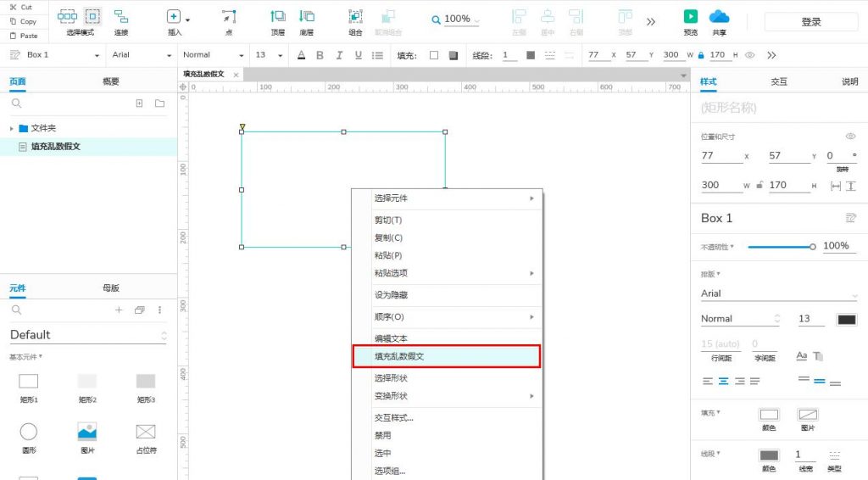The height and width of the screenshot is (480, 868).
Task: Open the Default library dropdown
Action: (x=164, y=336)
